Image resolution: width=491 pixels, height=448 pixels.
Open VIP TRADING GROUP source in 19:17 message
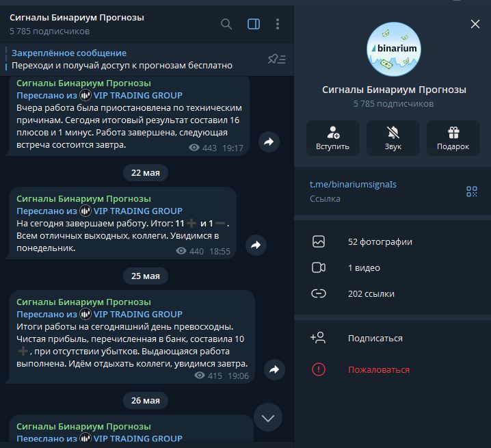[x=137, y=96]
